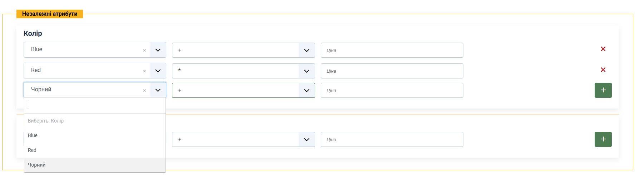Image resolution: width=644 pixels, height=187 pixels.
Task: Collapse the Чорний color dropdown arrow
Action: (x=158, y=90)
